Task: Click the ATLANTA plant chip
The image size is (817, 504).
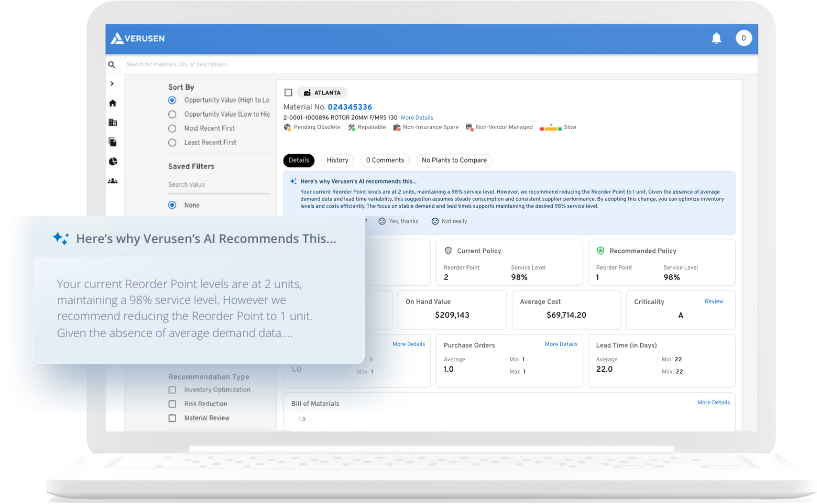Action: (322, 93)
